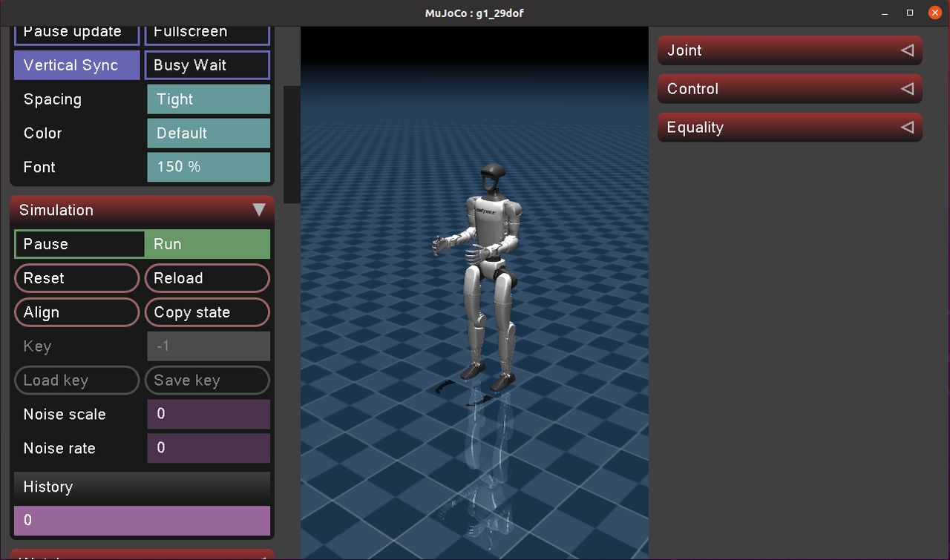Change the Font size from 150 %
Viewport: 950px width, 560px height.
click(209, 167)
